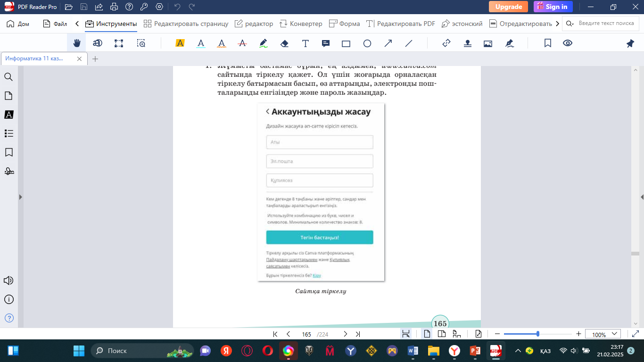Pin the annotation toolbar
This screenshot has height=362, width=644.
click(630, 43)
